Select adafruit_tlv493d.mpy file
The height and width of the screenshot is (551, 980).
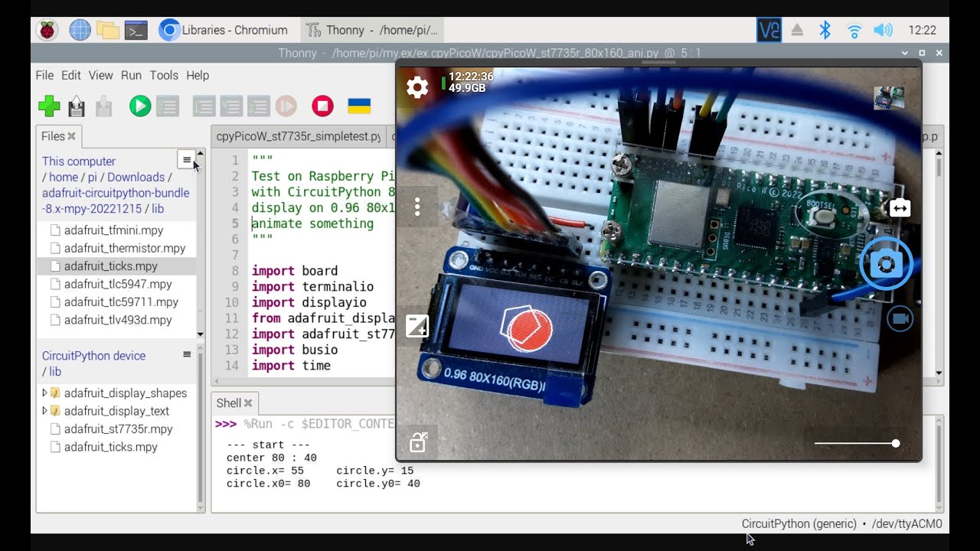[x=118, y=320]
